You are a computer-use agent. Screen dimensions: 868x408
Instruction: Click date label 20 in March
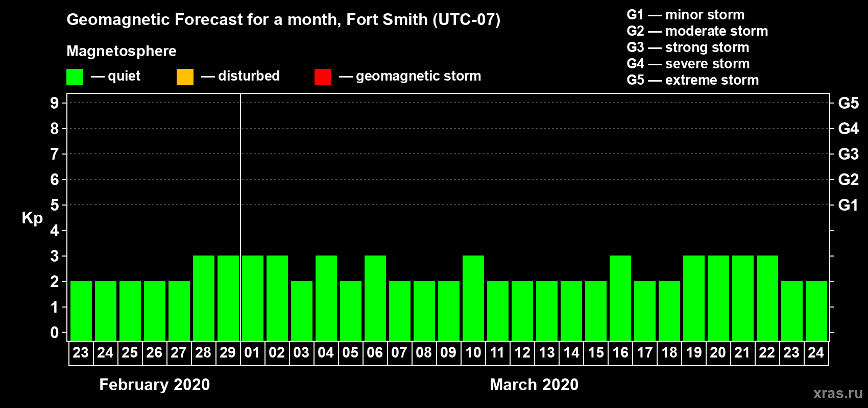(718, 352)
